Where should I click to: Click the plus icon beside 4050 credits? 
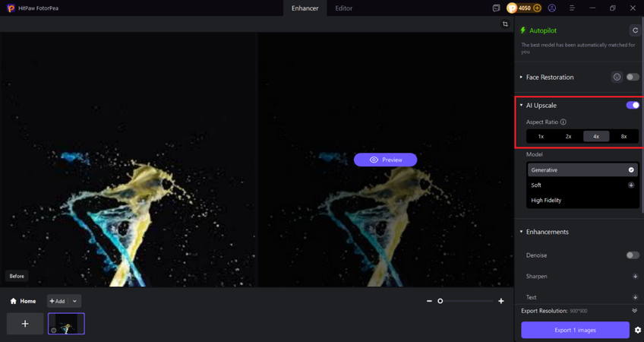pyautogui.click(x=537, y=8)
